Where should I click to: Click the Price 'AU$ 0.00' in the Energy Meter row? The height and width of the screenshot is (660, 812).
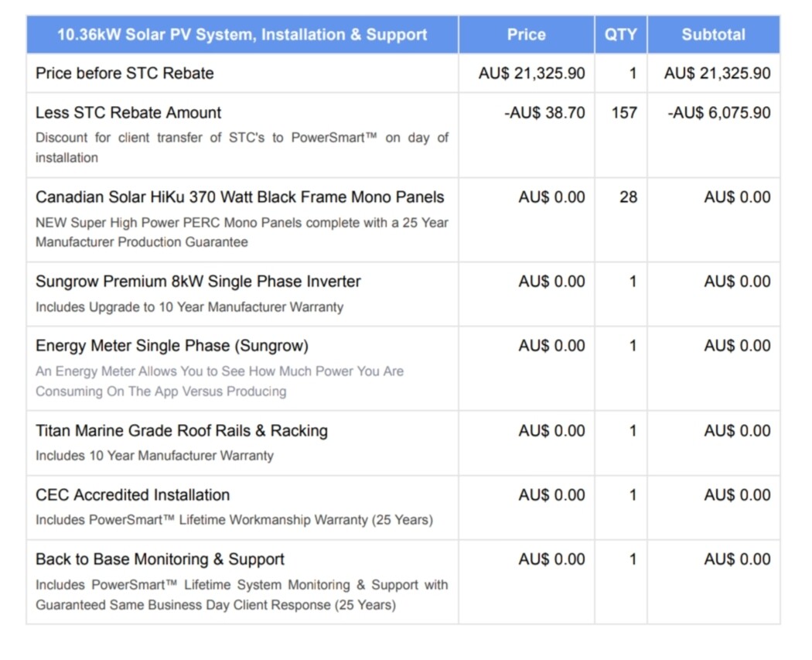point(551,346)
